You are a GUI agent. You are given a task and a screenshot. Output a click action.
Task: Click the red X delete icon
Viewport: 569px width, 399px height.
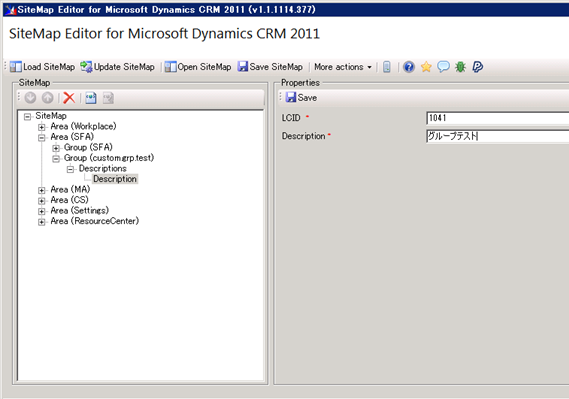[69, 98]
